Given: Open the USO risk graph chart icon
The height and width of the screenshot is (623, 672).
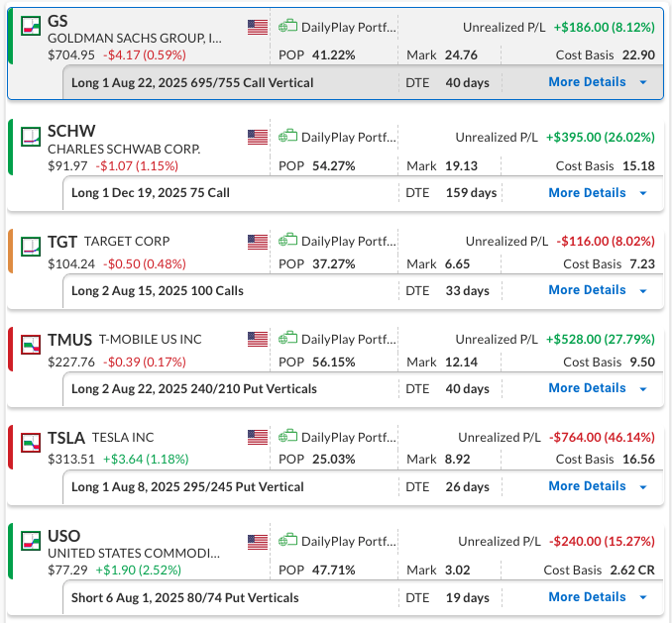Looking at the screenshot, I should (31, 541).
